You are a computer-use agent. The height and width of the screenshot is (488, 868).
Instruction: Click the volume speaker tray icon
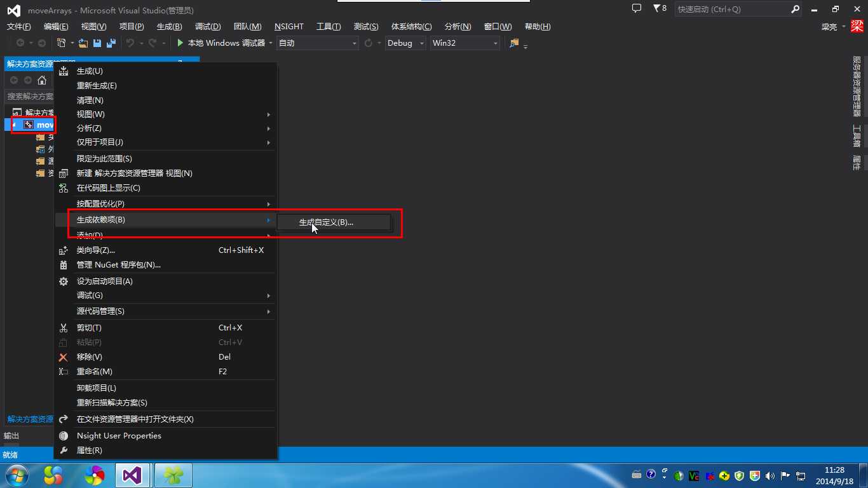[x=770, y=475]
